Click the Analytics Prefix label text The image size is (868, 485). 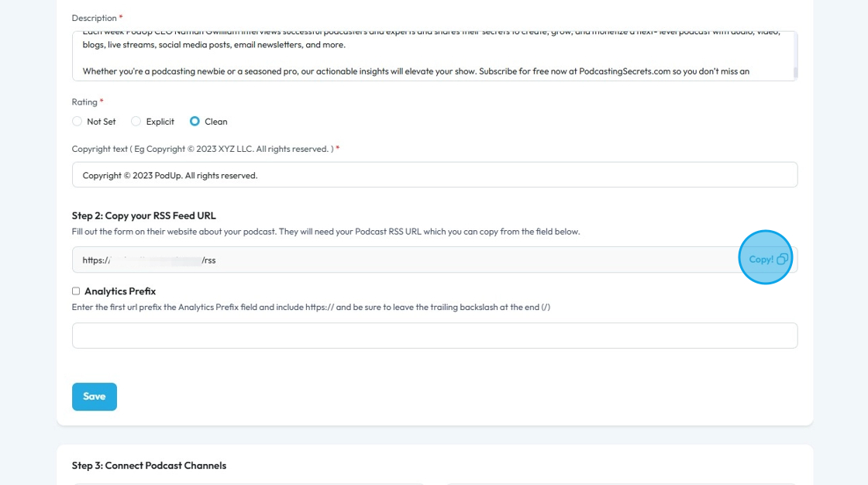120,291
